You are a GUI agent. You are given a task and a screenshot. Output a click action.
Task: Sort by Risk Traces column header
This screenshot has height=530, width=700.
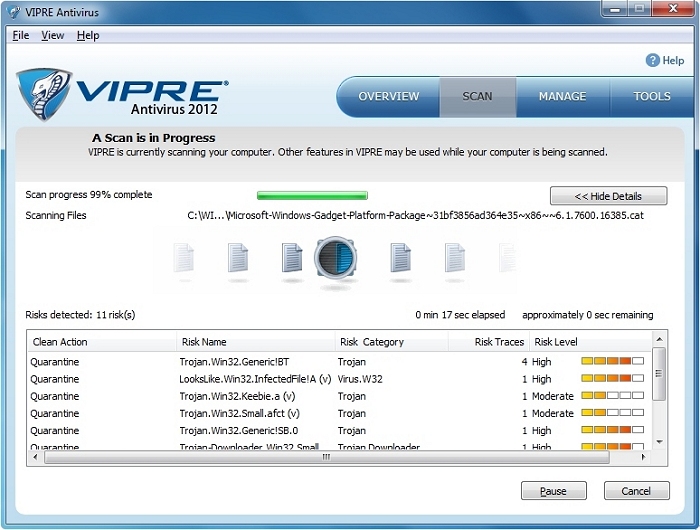click(489, 342)
